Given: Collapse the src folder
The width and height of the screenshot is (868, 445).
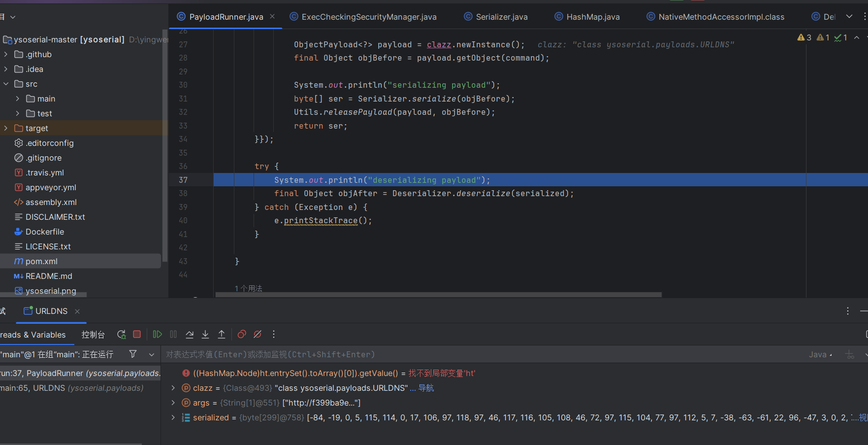Looking at the screenshot, I should [6, 84].
